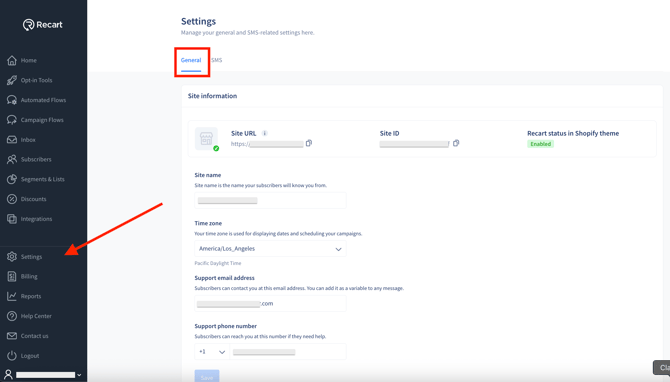Click the Logout power icon
670x382 pixels.
12,356
